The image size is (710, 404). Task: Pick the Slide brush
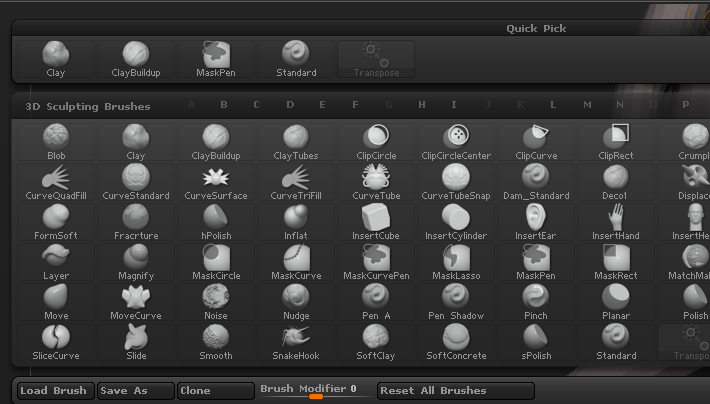pyautogui.click(x=136, y=342)
